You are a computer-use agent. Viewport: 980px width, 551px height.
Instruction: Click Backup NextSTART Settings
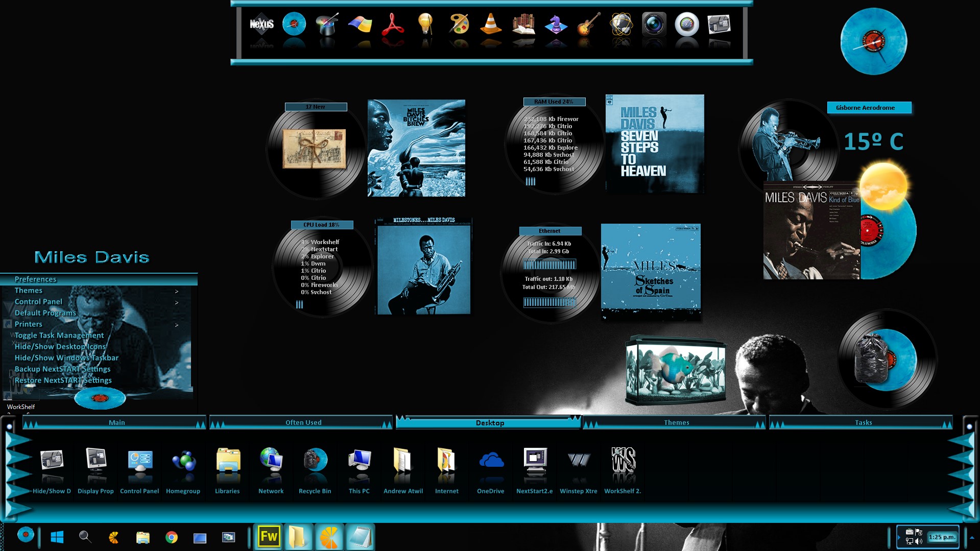click(62, 369)
